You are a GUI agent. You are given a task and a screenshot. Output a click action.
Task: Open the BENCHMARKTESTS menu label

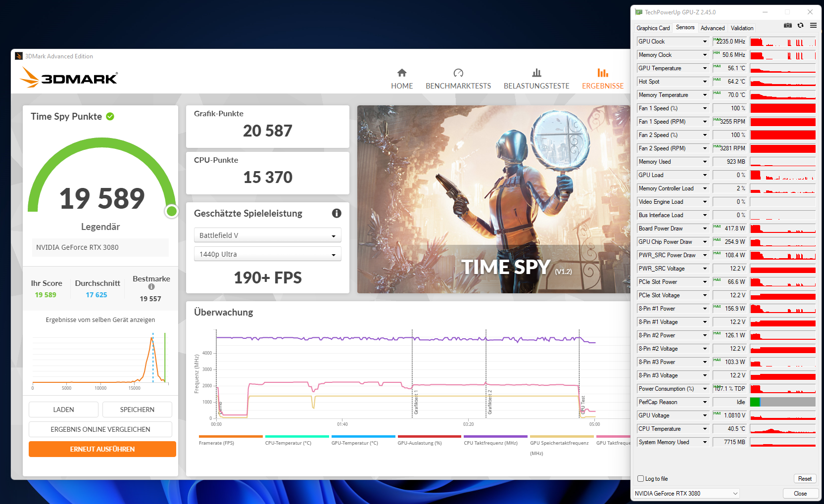coord(458,86)
